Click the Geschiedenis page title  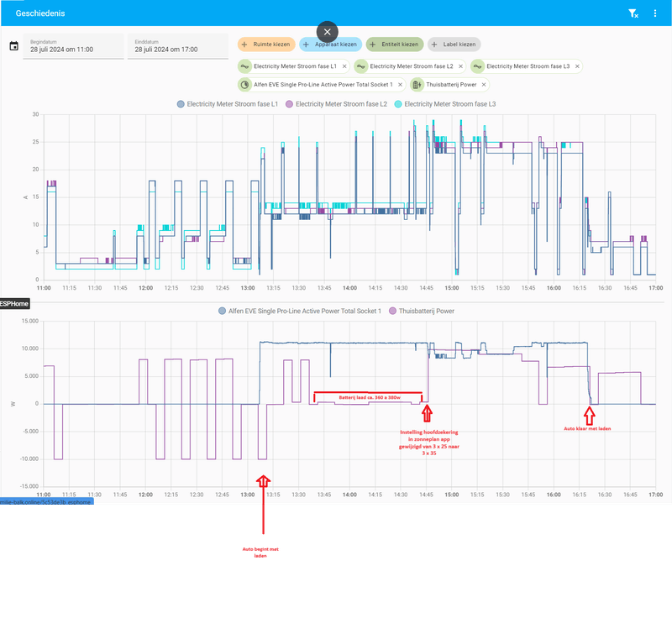pos(40,13)
